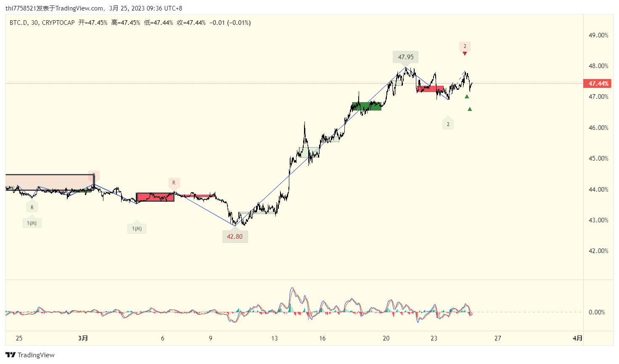Click the green '2' label below price
The image size is (619, 364).
[x=448, y=124]
